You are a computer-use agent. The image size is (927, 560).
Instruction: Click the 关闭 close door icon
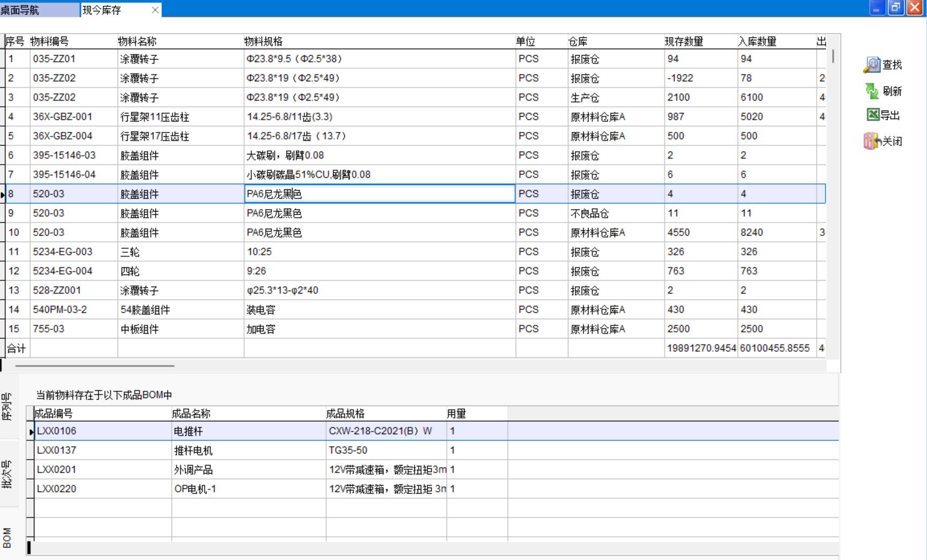[x=872, y=141]
